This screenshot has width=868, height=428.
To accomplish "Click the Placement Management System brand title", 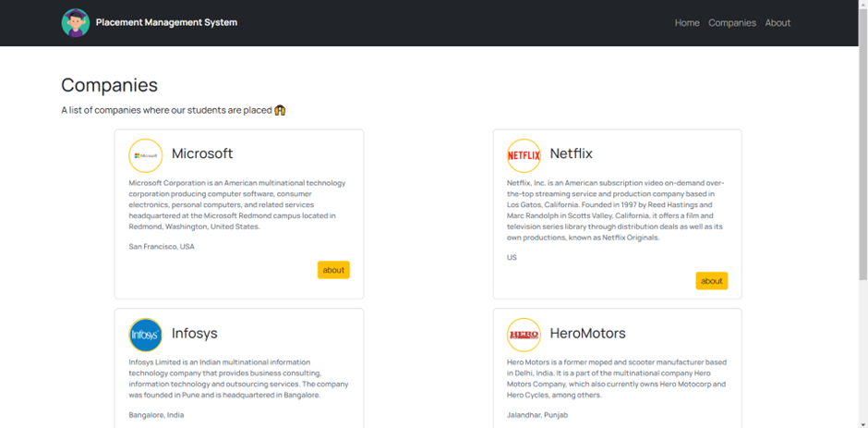I will (x=166, y=23).
